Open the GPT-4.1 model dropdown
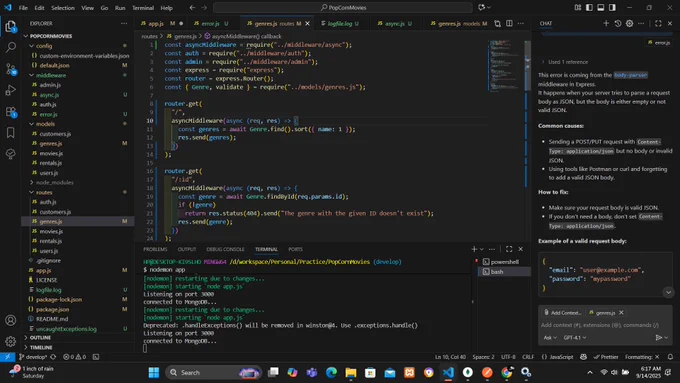Image resolution: width=680 pixels, height=383 pixels. point(575,337)
